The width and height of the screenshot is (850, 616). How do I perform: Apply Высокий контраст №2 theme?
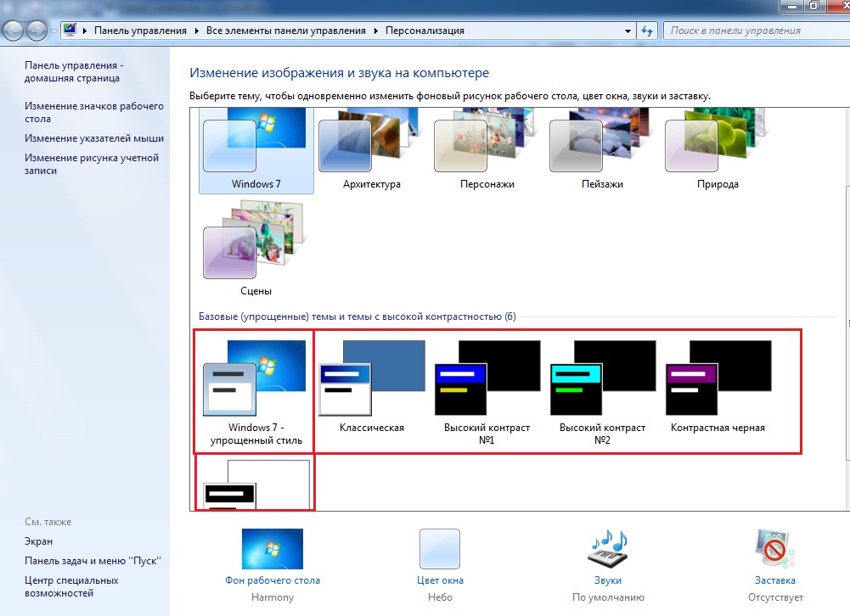tap(602, 392)
